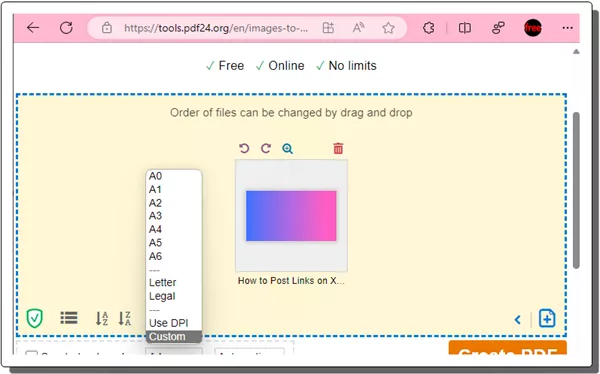The width and height of the screenshot is (600, 374).
Task: Rotate the image left (counterclockwise)
Action: click(x=244, y=148)
